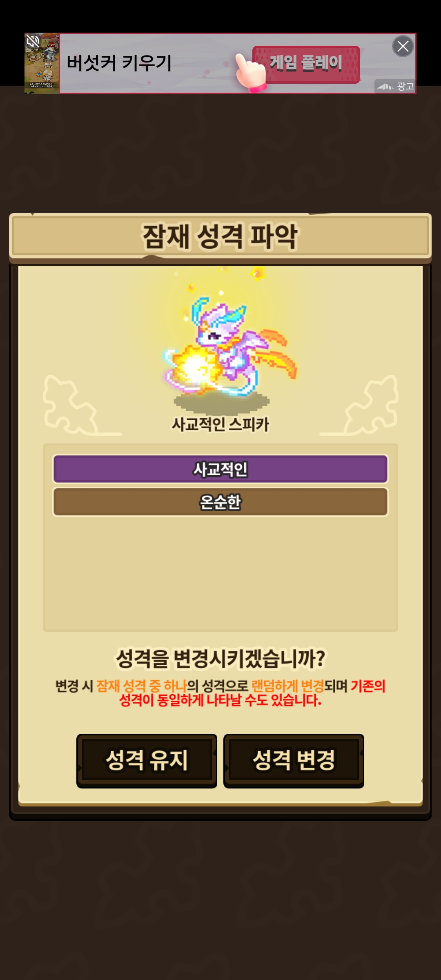Image resolution: width=441 pixels, height=980 pixels.
Task: Tap the 버섯커 키우기 ad title
Action: tap(119, 63)
